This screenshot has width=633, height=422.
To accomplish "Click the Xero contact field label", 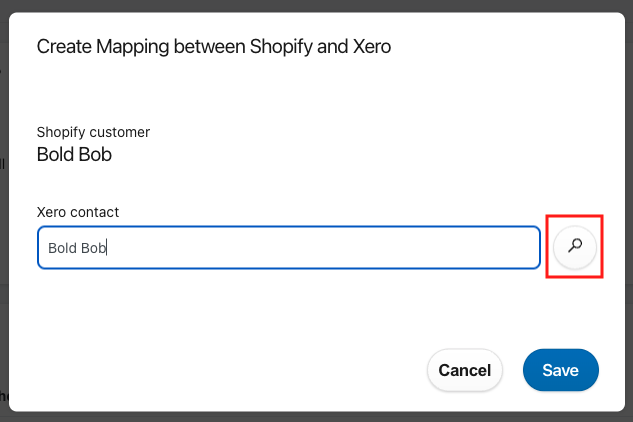I will pos(78,212).
